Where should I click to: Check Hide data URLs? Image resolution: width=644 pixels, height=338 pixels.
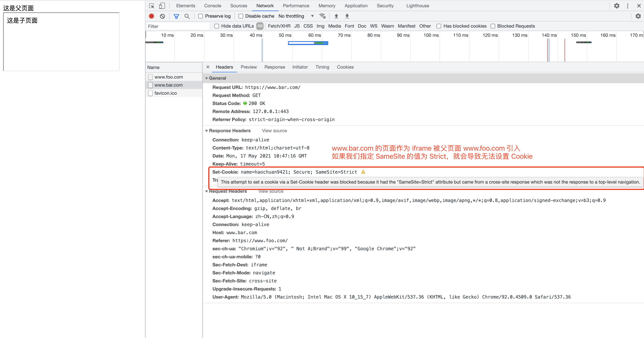[217, 26]
